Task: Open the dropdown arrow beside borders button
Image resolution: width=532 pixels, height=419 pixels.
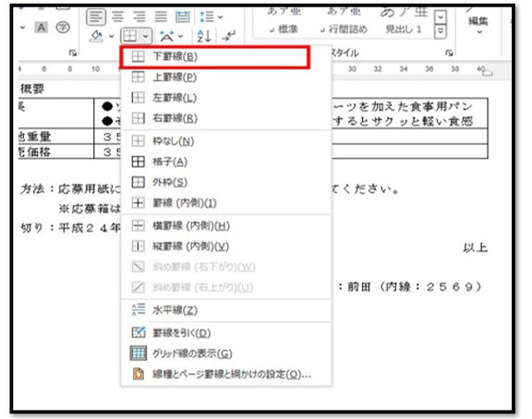Action: pos(146,36)
